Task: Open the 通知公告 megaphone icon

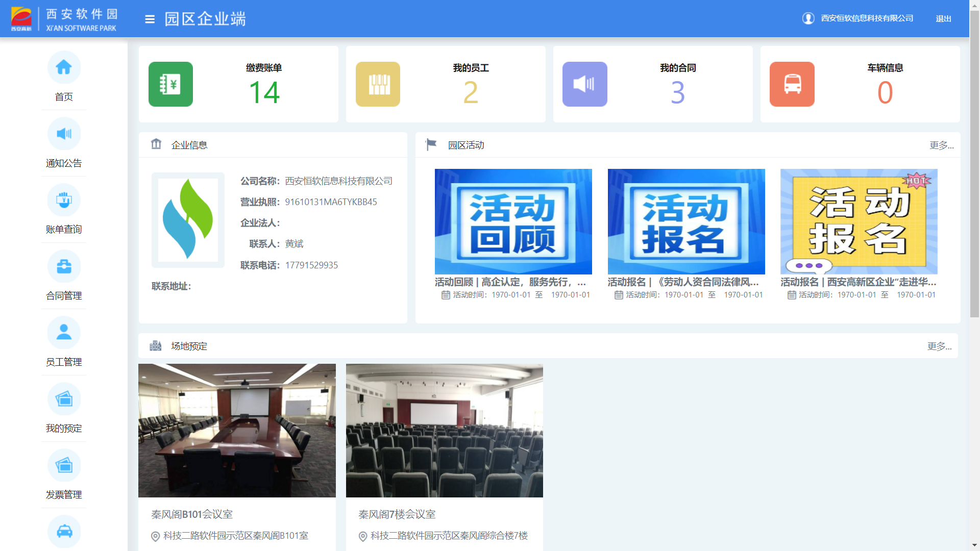Action: coord(64,134)
